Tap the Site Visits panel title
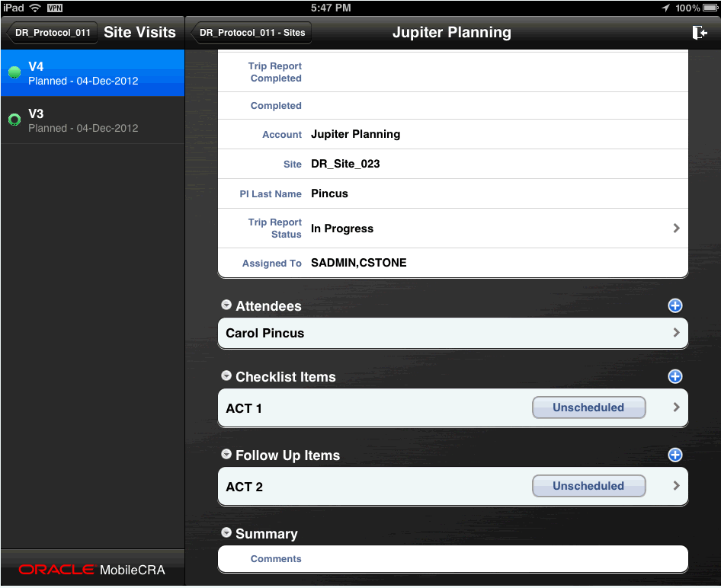This screenshot has height=588, width=721. click(139, 32)
